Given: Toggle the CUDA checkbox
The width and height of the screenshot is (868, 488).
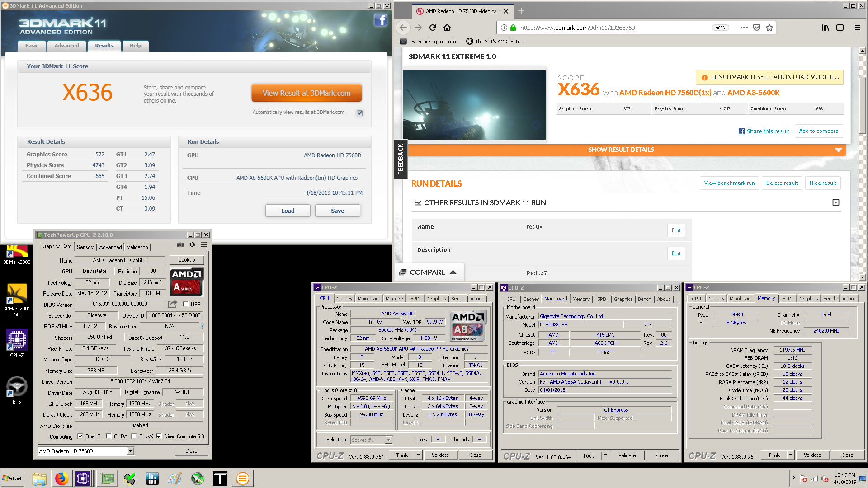Looking at the screenshot, I should click(108, 436).
